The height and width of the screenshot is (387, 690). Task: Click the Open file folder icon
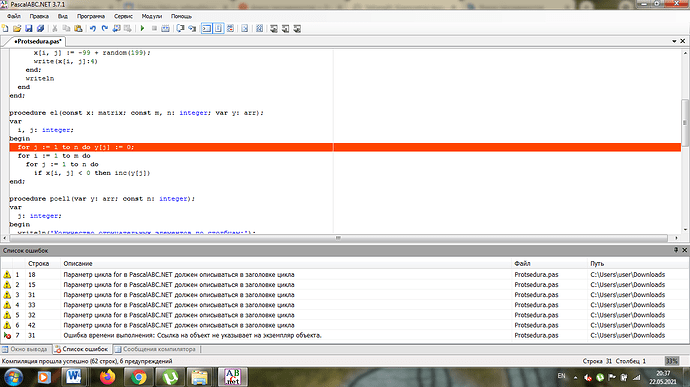17,29
